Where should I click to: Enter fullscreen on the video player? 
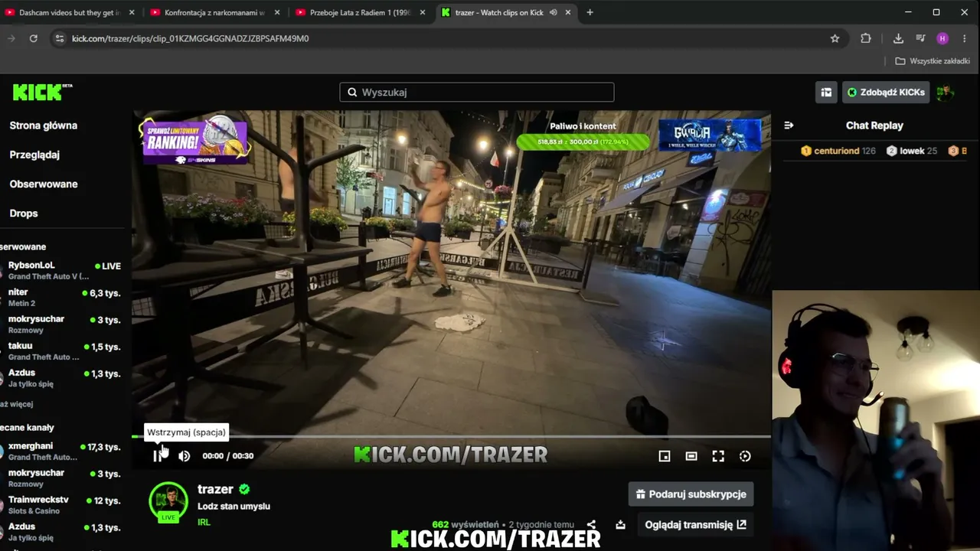pos(718,456)
